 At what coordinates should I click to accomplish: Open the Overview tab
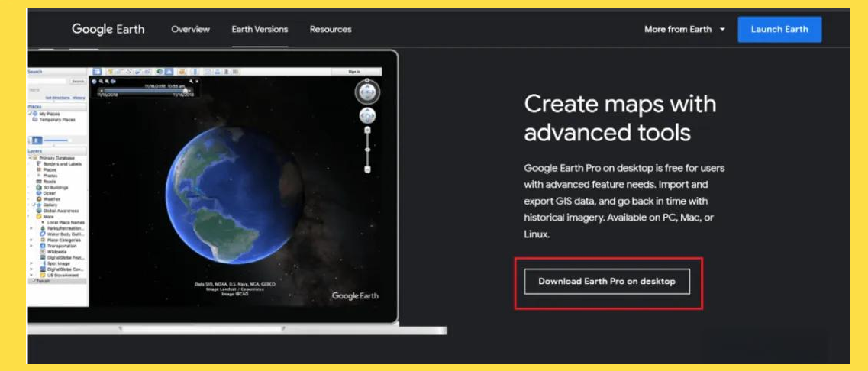tap(190, 29)
